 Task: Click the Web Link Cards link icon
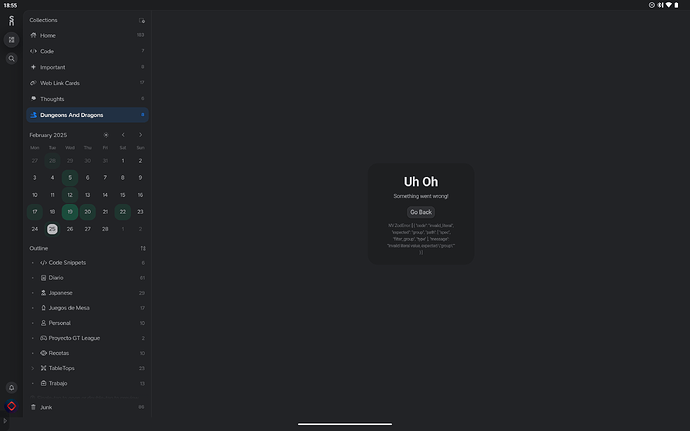[33, 83]
